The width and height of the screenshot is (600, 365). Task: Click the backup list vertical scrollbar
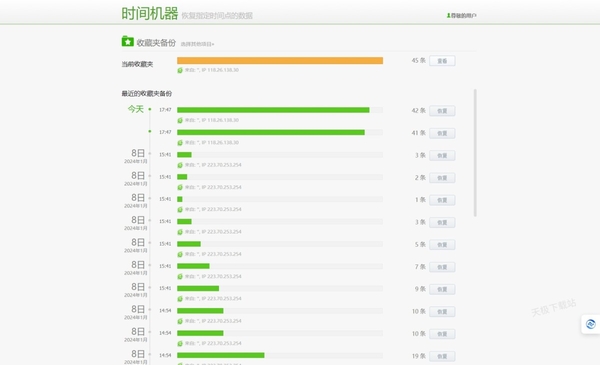coord(475,153)
